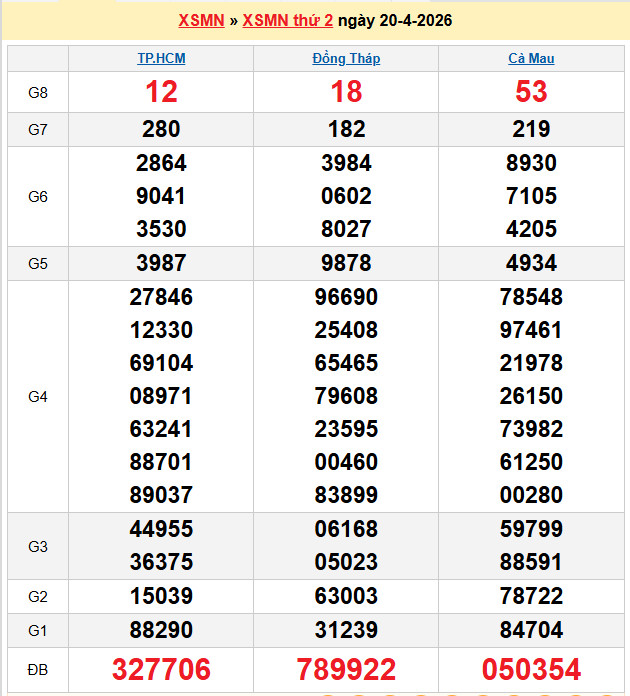630x696 pixels.
Task: Select G7 result 182 for Đồng Tháp
Action: click(346, 129)
